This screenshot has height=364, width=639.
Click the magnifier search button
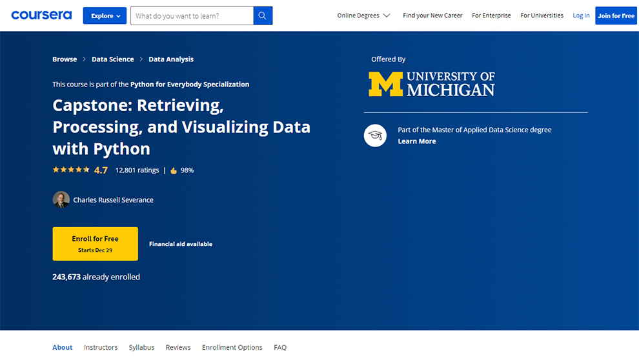point(263,15)
